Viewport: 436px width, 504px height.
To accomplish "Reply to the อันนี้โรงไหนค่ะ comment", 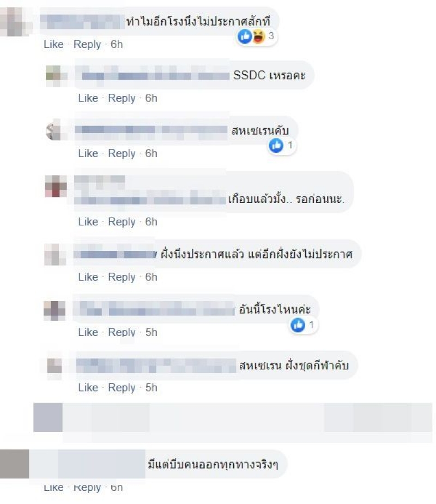I will coord(122,332).
